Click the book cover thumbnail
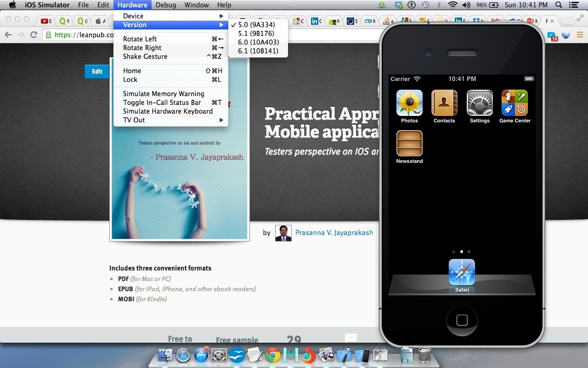The height and width of the screenshot is (368, 588). (x=180, y=184)
